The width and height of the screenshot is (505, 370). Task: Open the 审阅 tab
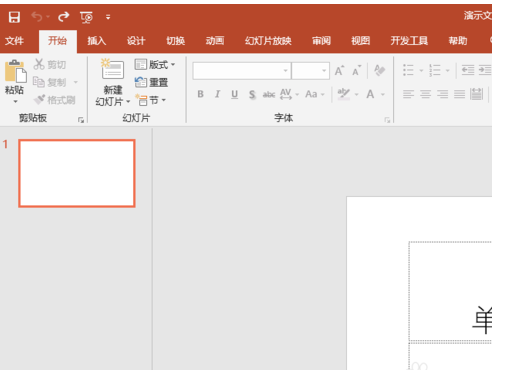(x=321, y=41)
